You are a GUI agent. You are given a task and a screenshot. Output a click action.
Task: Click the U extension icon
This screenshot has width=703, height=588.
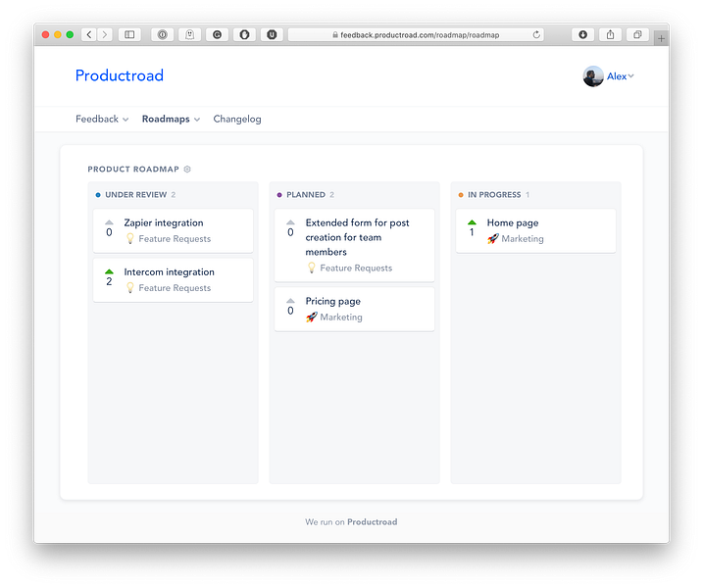(272, 34)
